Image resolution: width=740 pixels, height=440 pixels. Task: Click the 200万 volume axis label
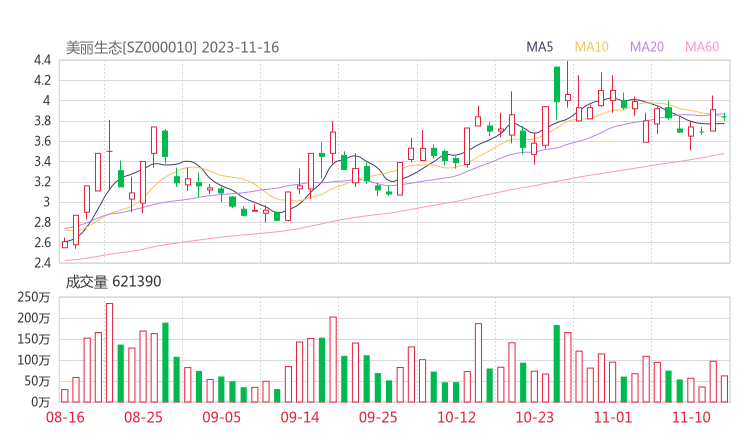pyautogui.click(x=34, y=318)
